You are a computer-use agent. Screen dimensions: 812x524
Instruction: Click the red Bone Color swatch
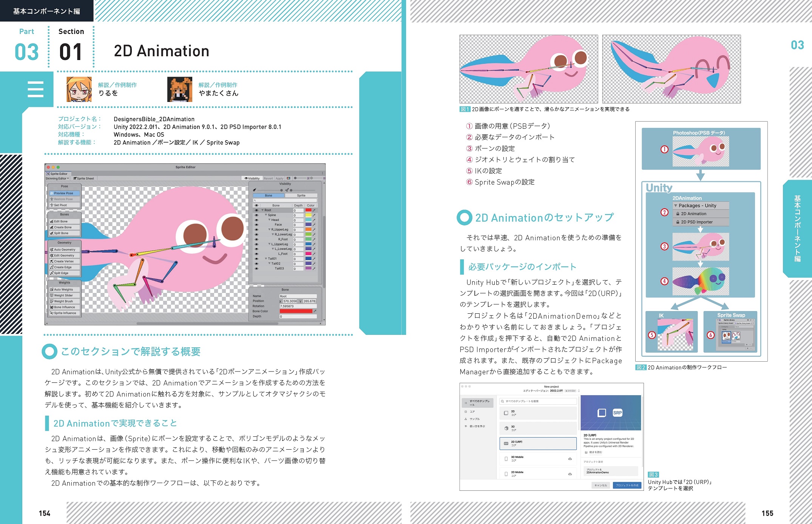(x=296, y=311)
